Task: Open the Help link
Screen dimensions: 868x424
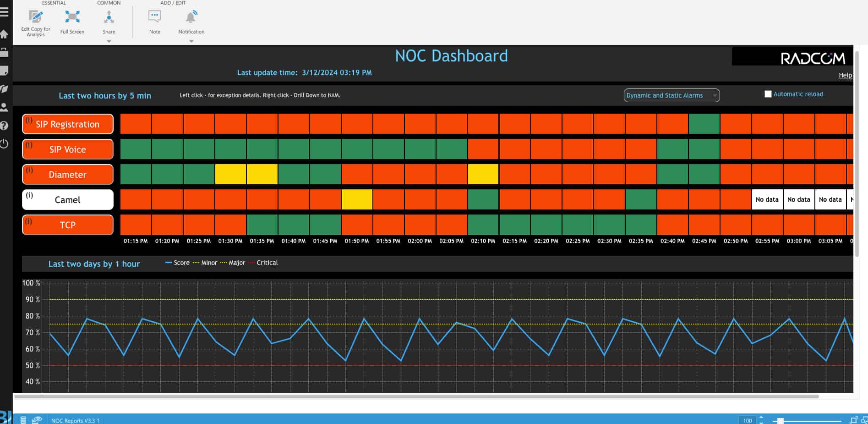Action: point(845,75)
